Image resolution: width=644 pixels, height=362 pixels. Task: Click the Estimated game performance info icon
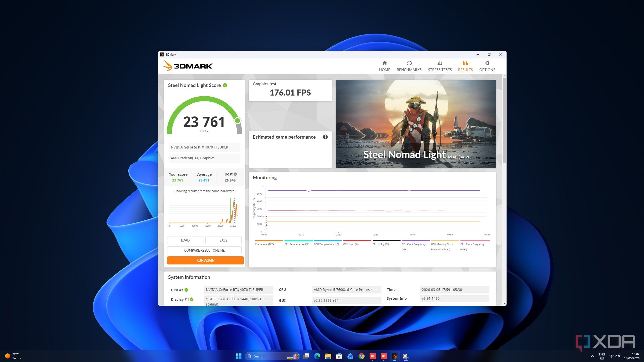[325, 137]
